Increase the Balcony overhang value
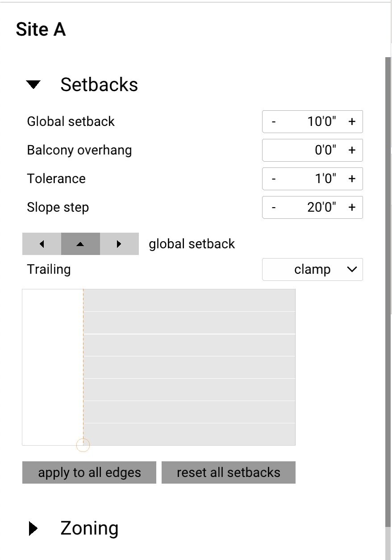 click(x=351, y=150)
